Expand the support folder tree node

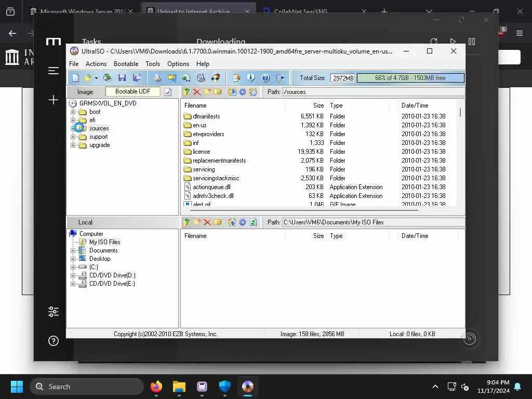coord(73,137)
